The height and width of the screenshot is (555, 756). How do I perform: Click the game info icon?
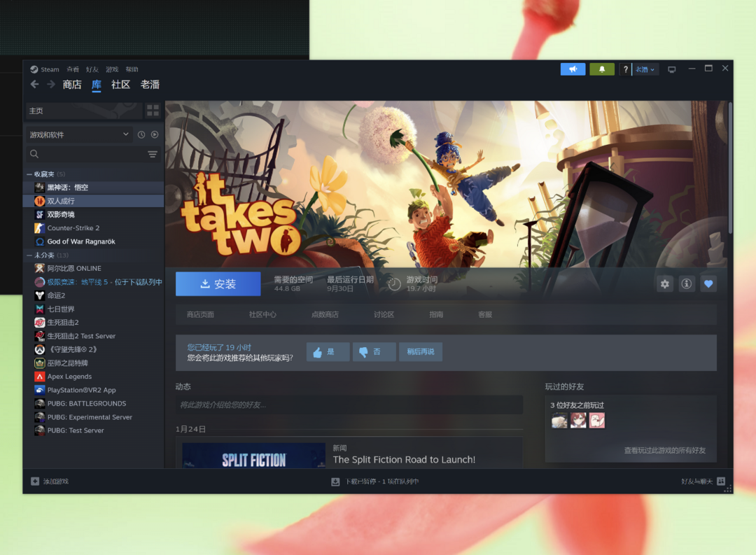pos(687,283)
